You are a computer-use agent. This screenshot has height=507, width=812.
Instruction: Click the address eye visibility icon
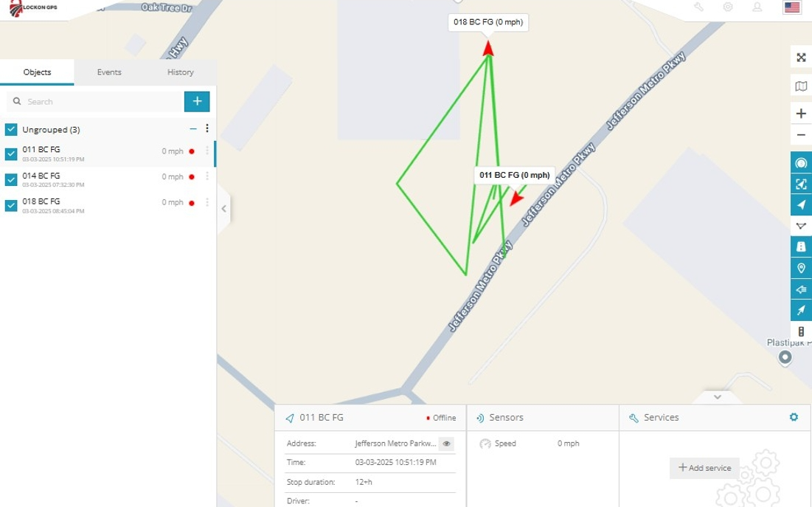pyautogui.click(x=446, y=444)
